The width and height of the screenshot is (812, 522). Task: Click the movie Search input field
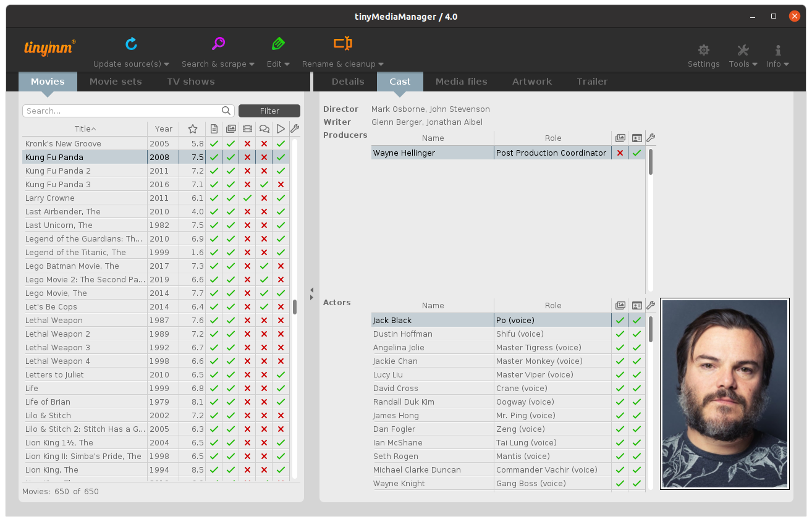coord(122,111)
